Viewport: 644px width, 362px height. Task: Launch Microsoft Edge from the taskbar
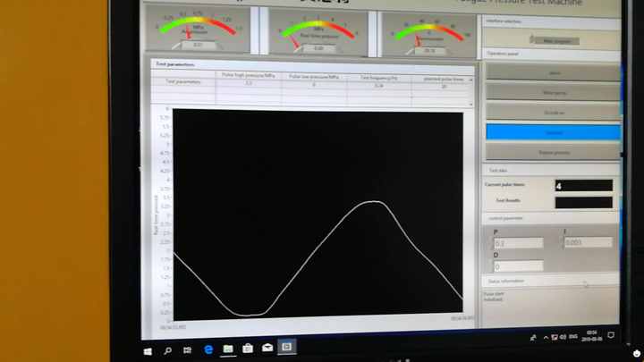(x=208, y=349)
